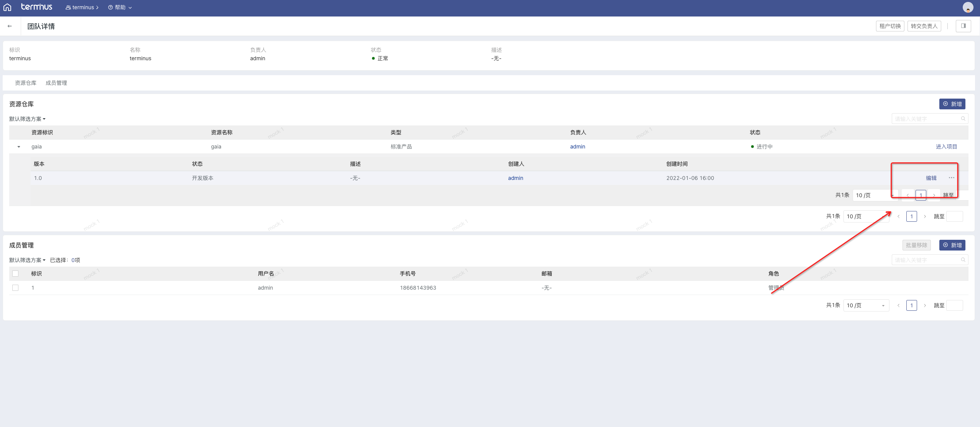Click 资源标识 column header
Viewport: 980px width, 427px height.
point(42,132)
